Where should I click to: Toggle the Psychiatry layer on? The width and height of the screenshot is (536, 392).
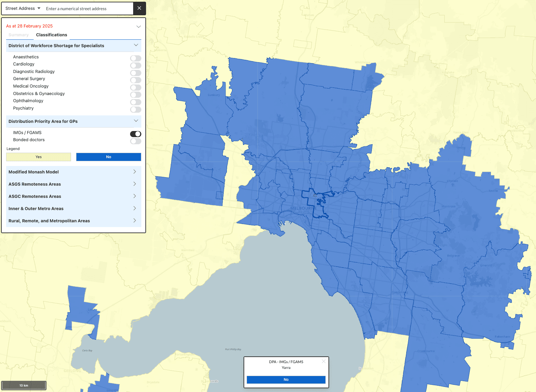136,110
